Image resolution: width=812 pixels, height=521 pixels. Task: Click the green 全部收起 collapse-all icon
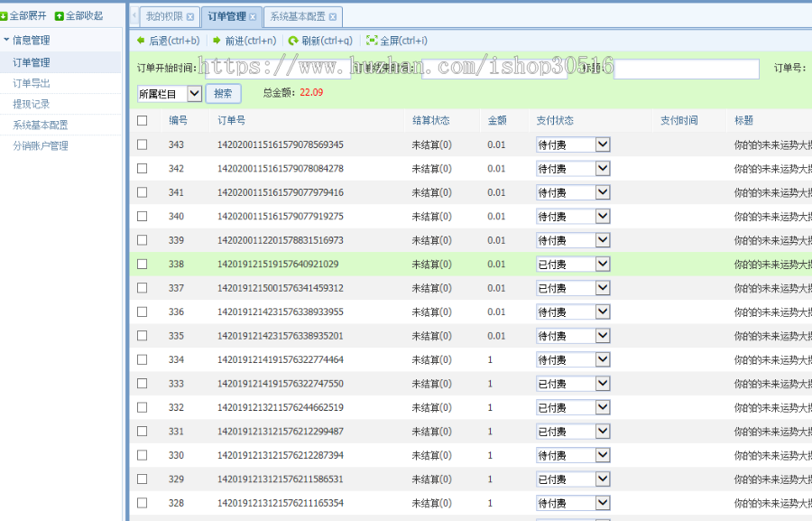[x=60, y=15]
